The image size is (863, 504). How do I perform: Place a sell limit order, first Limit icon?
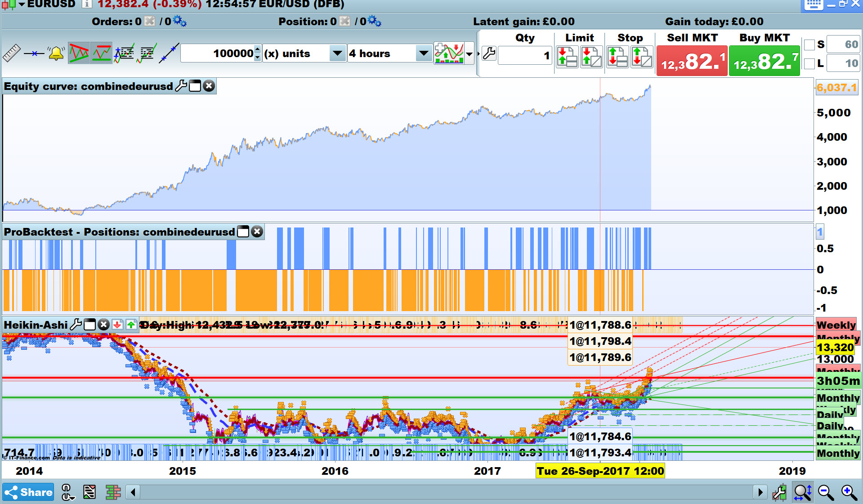point(567,57)
